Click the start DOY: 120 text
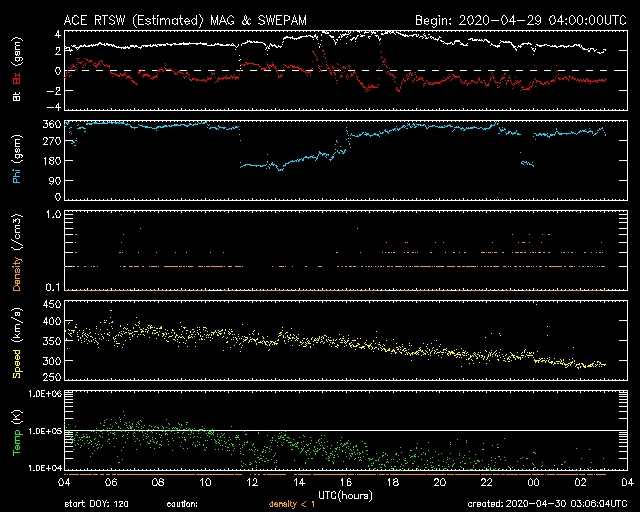The width and height of the screenshot is (640, 512). tap(104, 504)
